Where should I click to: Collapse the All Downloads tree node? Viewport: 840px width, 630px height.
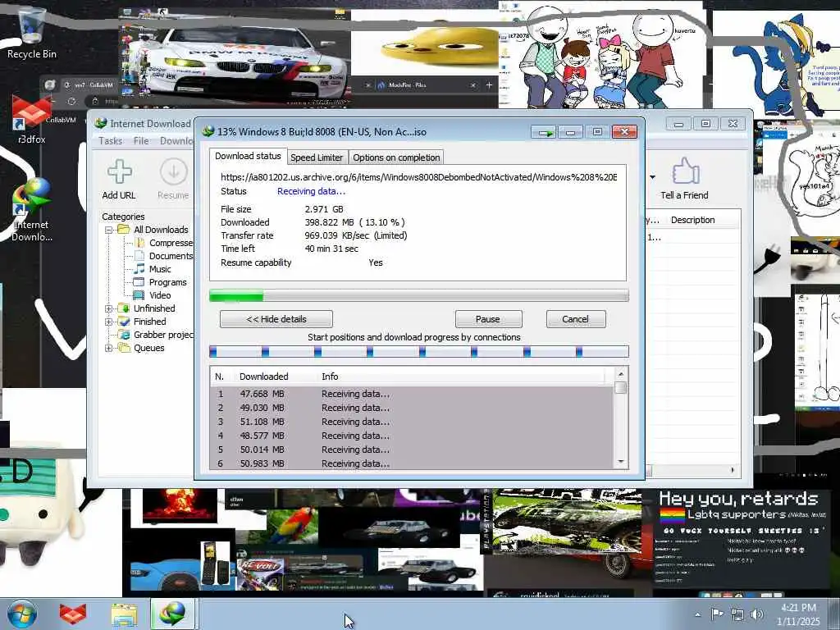(x=109, y=230)
